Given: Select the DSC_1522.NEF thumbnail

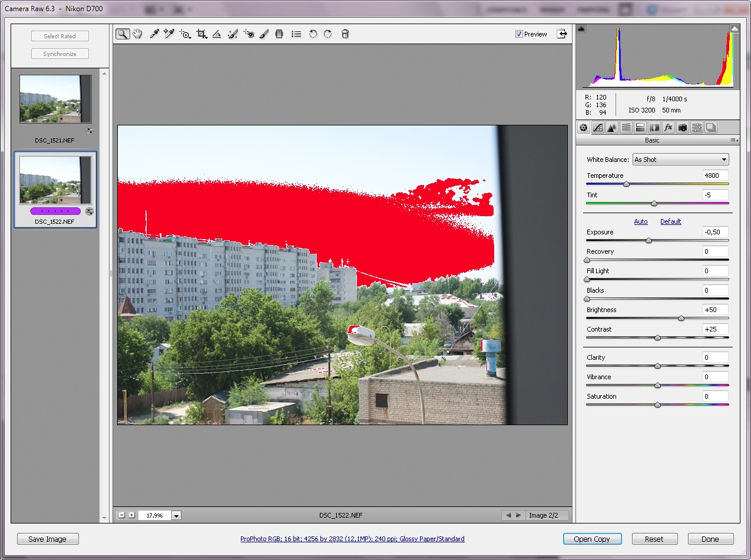Looking at the screenshot, I should click(55, 180).
